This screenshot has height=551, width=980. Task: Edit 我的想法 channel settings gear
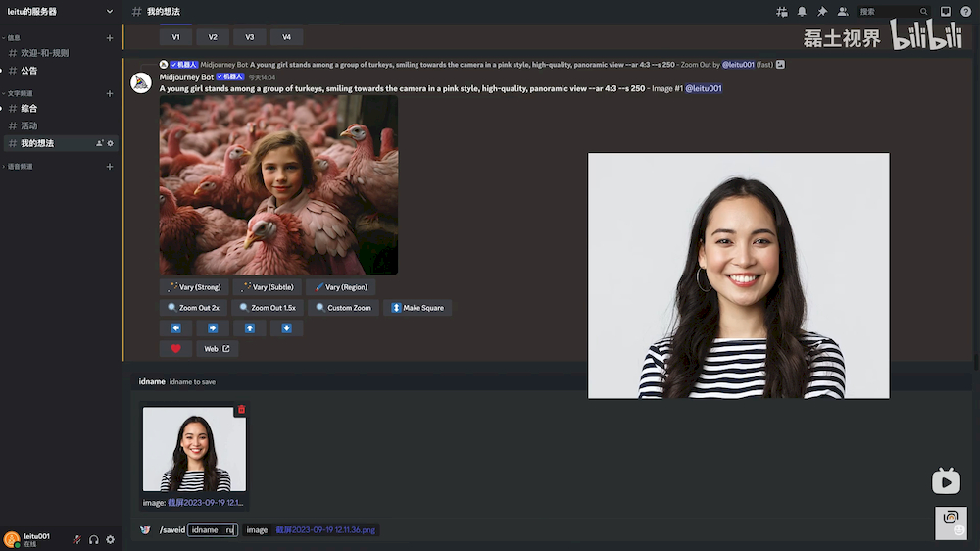pyautogui.click(x=110, y=143)
